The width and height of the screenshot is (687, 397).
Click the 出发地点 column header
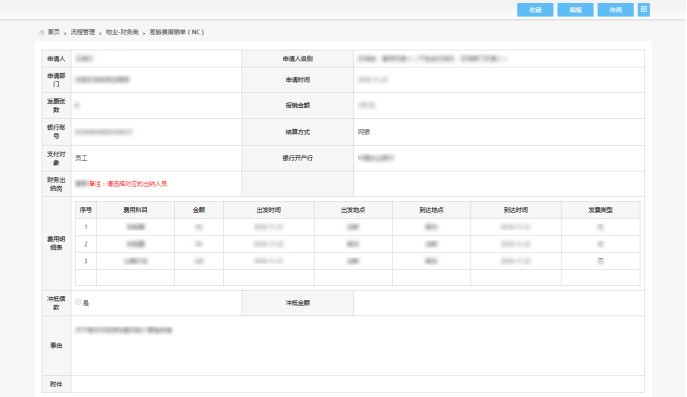[x=353, y=210]
